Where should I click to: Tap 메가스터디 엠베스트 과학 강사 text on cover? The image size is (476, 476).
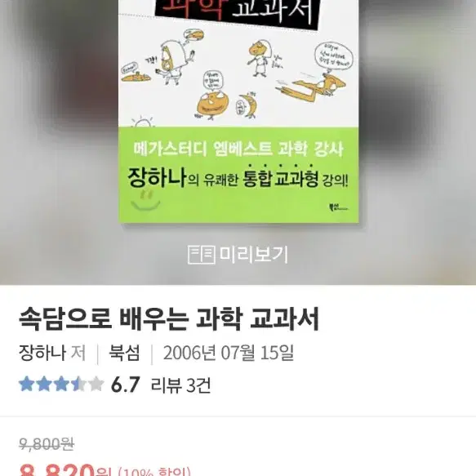238,149
